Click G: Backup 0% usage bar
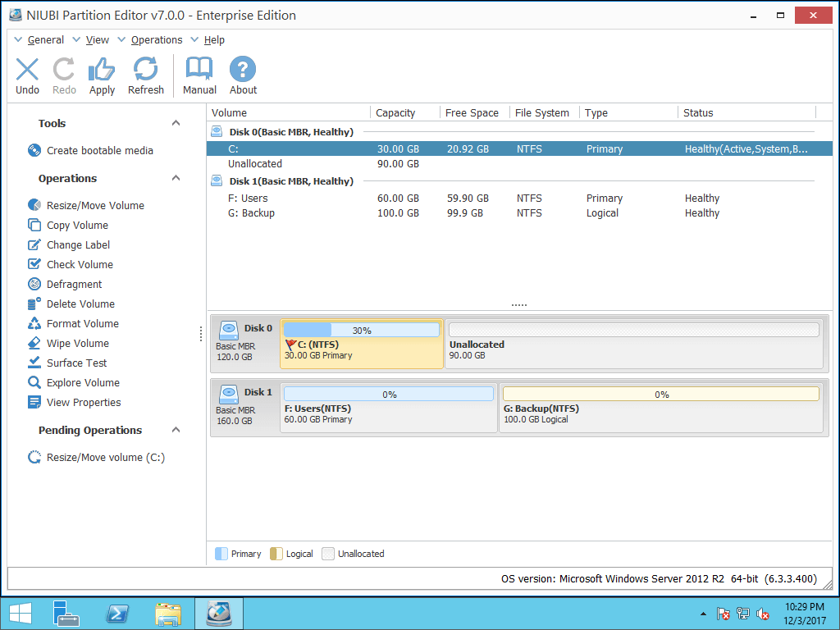Image resolution: width=840 pixels, height=630 pixels. pyautogui.click(x=661, y=394)
